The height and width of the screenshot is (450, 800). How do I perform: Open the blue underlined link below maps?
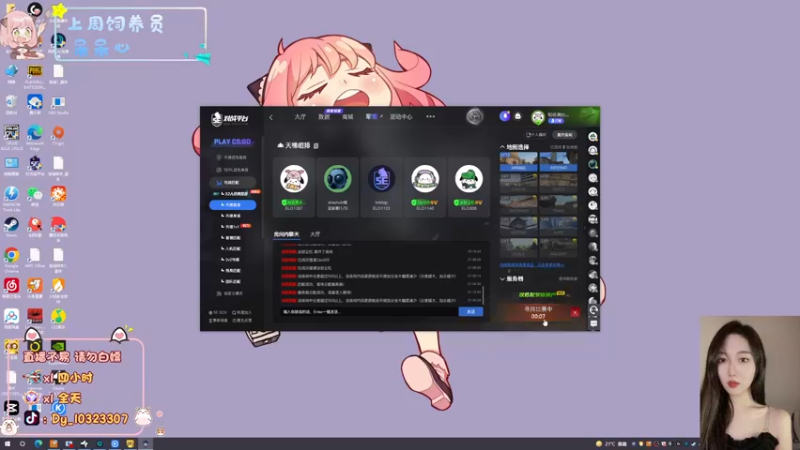point(532,265)
